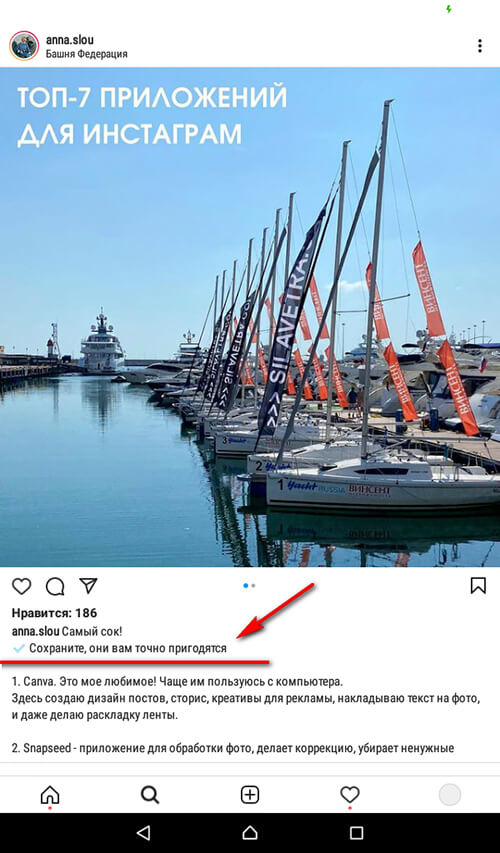Open comments via the speech bubble icon

pyautogui.click(x=55, y=586)
